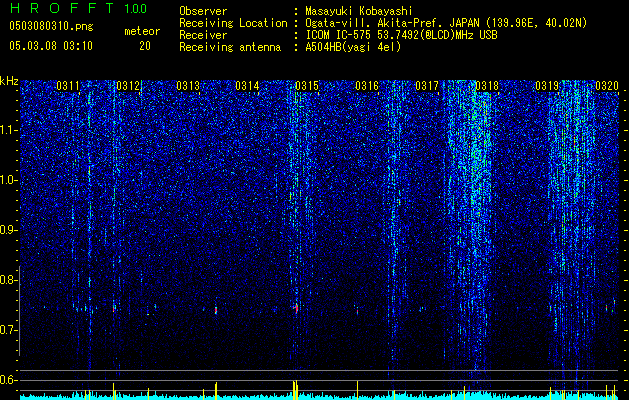629x400 pixels.
Task: Click the 0315 time marker
Action: pyautogui.click(x=307, y=86)
